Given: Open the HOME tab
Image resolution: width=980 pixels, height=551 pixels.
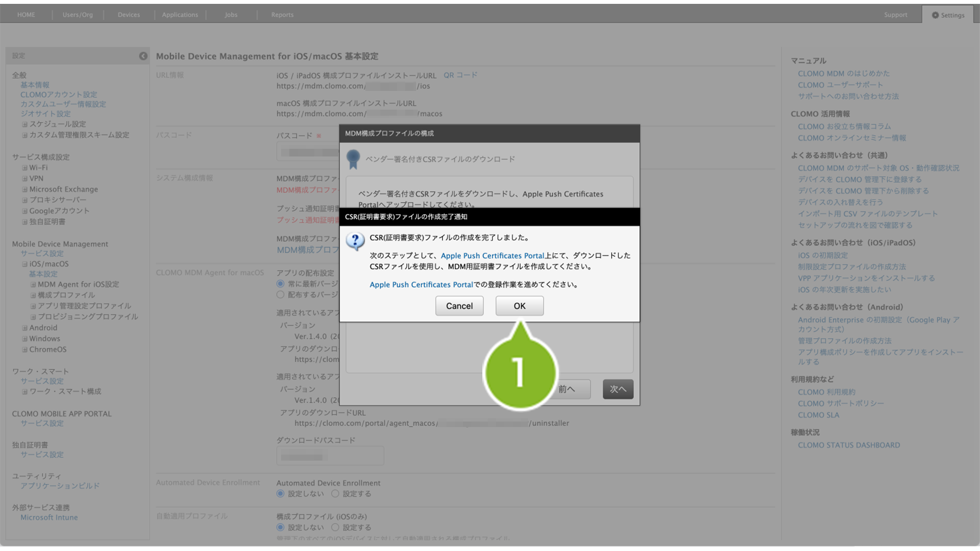Looking at the screenshot, I should tap(26, 15).
